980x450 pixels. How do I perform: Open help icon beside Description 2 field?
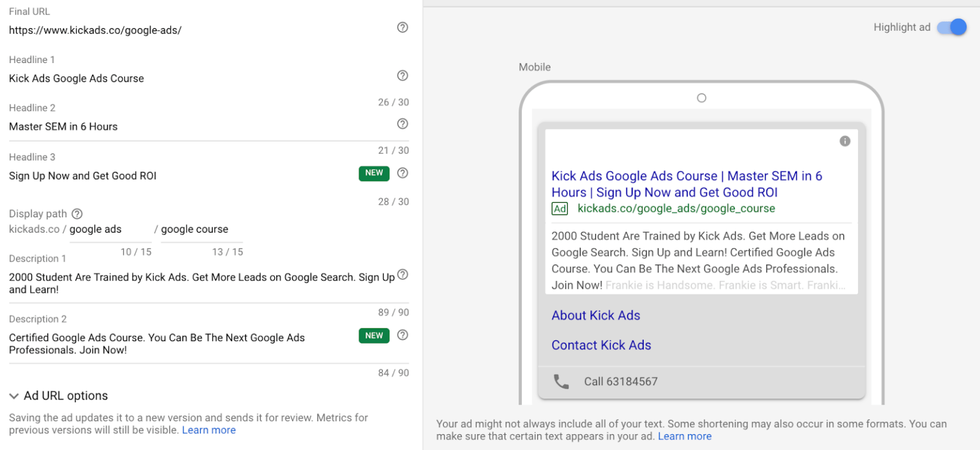click(403, 335)
